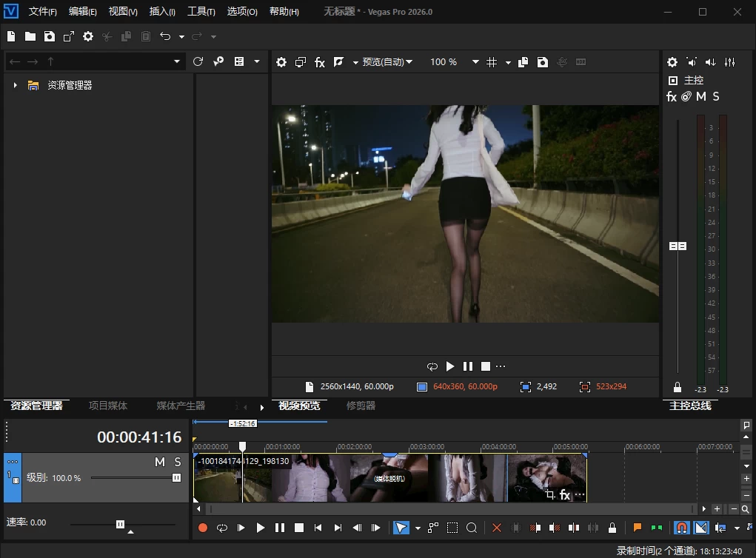This screenshot has height=558, width=756.
Task: Open master bus properties gear icon
Action: (672, 62)
